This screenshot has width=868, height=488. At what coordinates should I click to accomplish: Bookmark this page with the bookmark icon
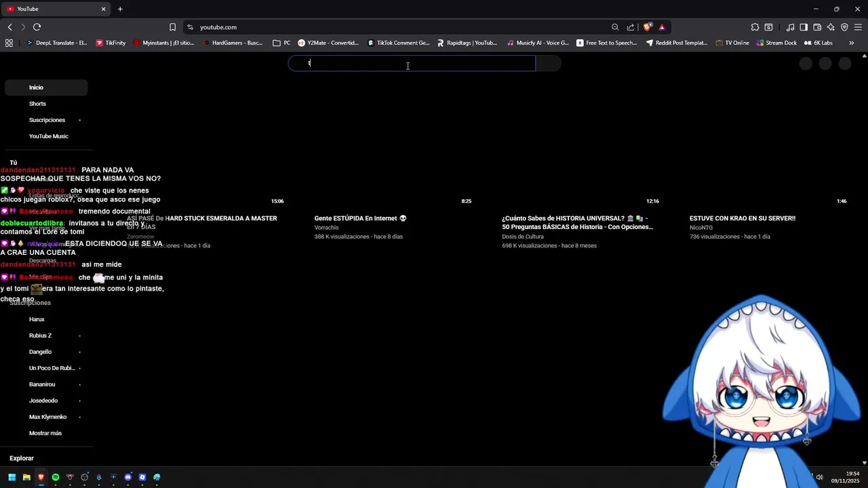coord(172,27)
